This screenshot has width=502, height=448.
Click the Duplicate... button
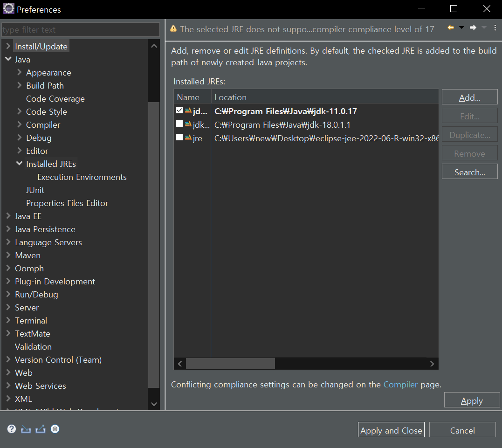[470, 135]
